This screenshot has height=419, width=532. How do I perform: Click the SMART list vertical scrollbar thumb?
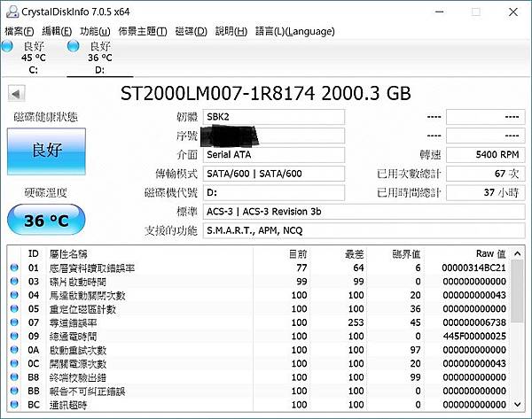tap(518, 291)
